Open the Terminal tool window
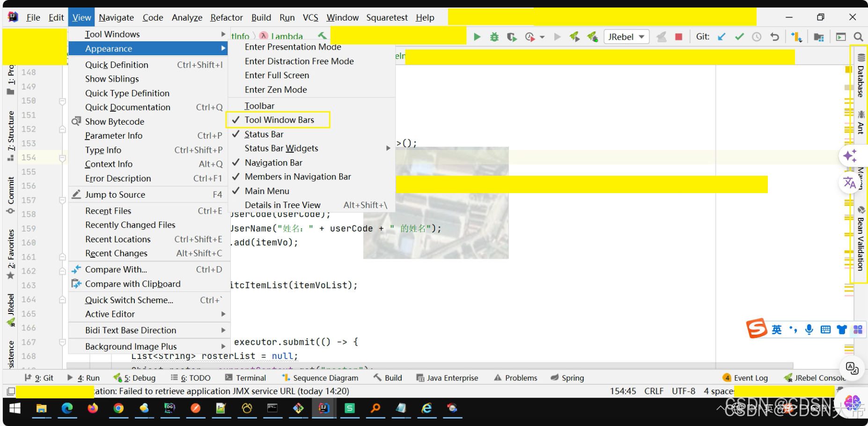868x426 pixels. pyautogui.click(x=250, y=378)
